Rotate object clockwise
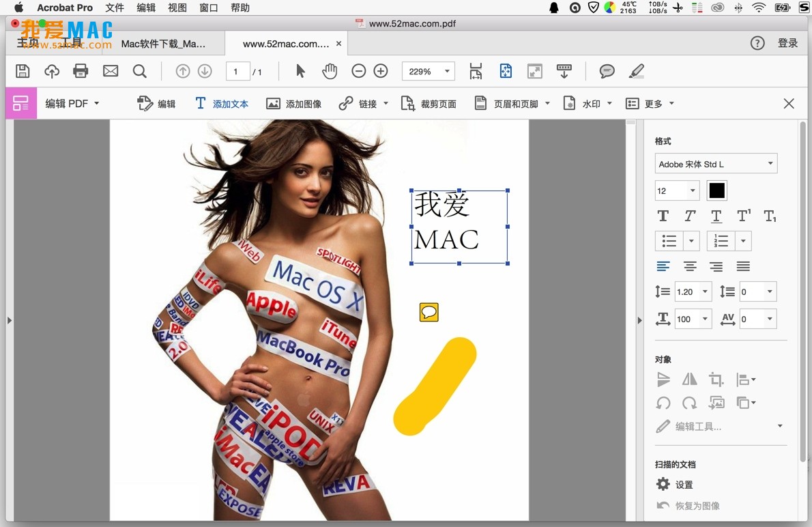Image resolution: width=812 pixels, height=527 pixels. [689, 403]
